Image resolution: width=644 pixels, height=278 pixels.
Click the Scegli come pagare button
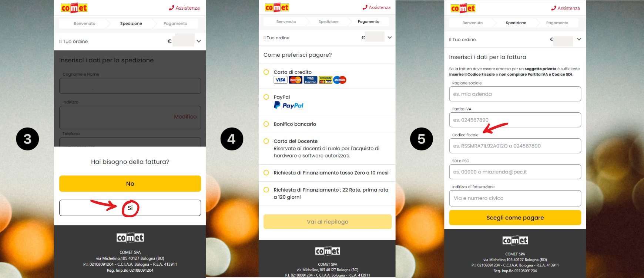coord(515,218)
